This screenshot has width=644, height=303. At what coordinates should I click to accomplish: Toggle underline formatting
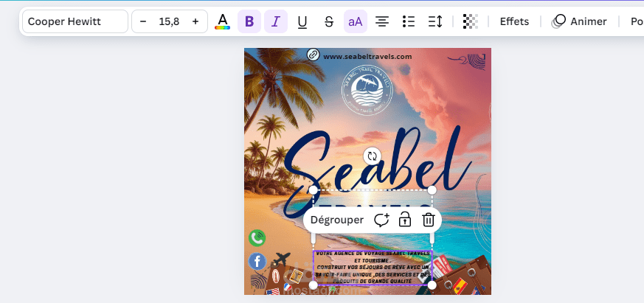[302, 21]
